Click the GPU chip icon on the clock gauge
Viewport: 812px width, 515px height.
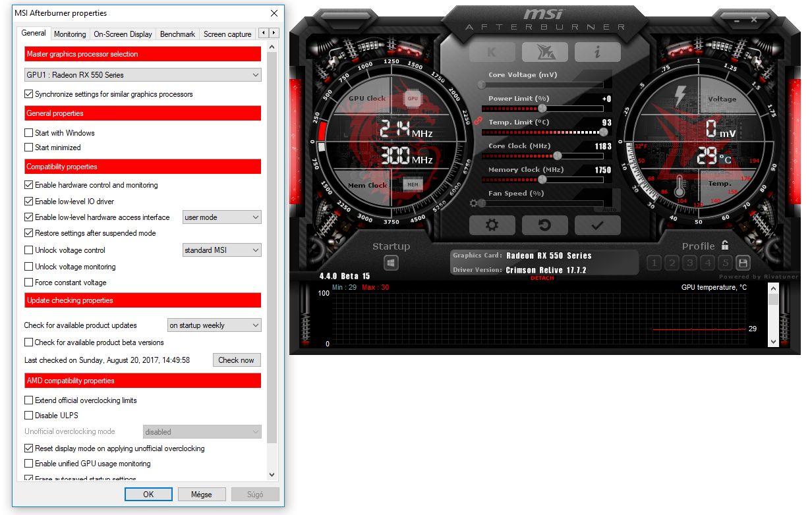click(x=413, y=99)
